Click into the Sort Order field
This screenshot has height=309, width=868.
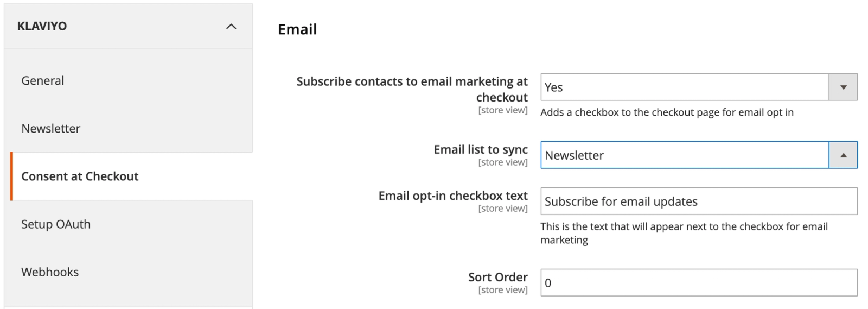(699, 282)
